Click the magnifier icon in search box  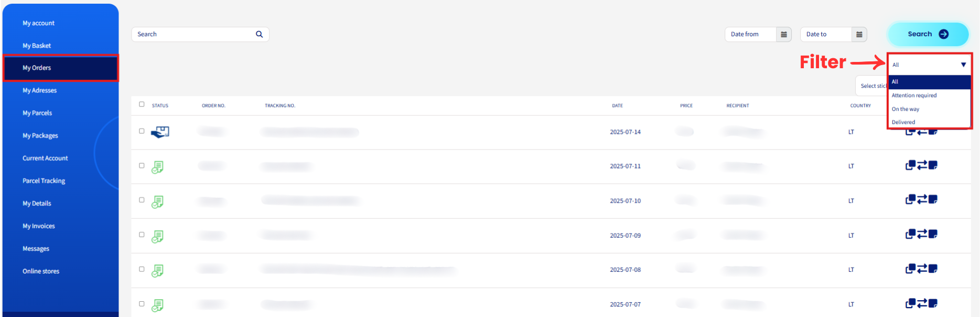tap(259, 34)
